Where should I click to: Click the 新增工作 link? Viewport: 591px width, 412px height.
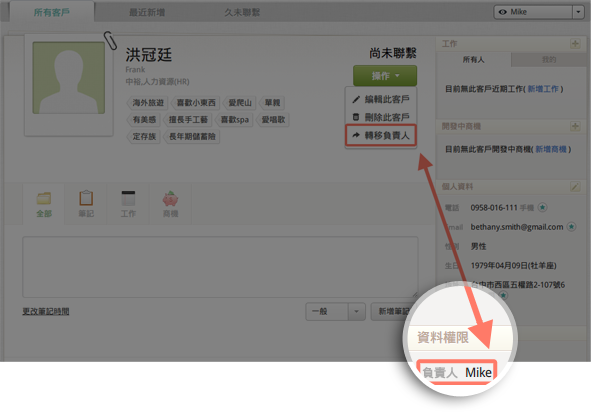[x=543, y=89]
